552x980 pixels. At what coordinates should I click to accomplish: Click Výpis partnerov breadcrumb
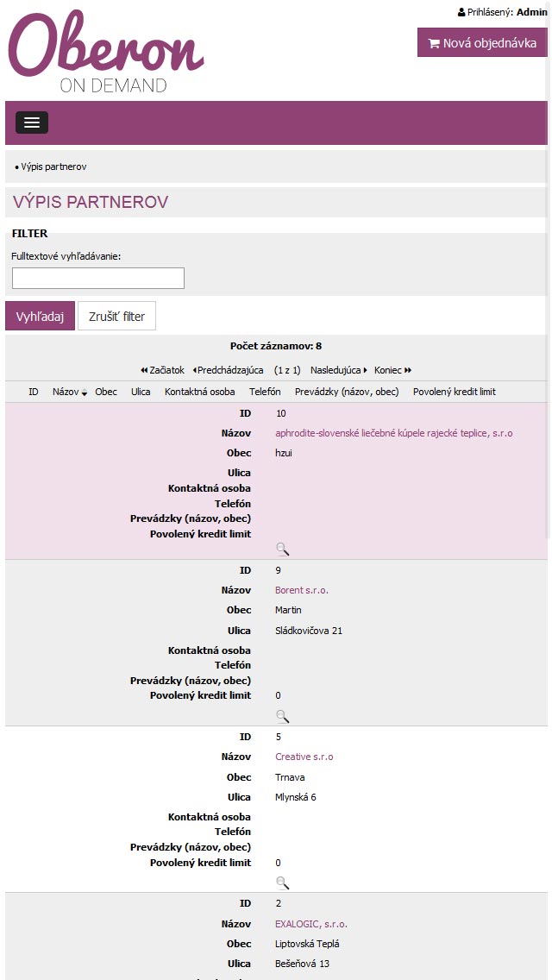53,166
